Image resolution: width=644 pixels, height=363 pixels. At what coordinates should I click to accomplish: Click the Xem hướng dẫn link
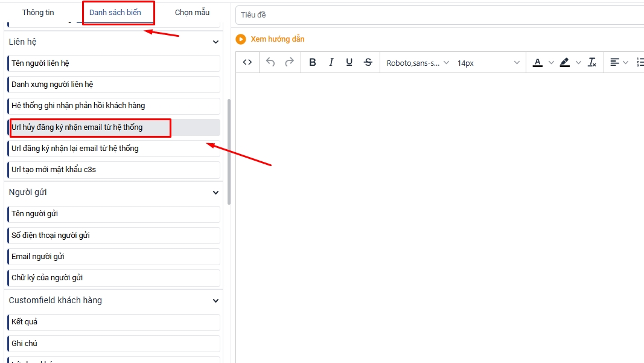pos(277,39)
